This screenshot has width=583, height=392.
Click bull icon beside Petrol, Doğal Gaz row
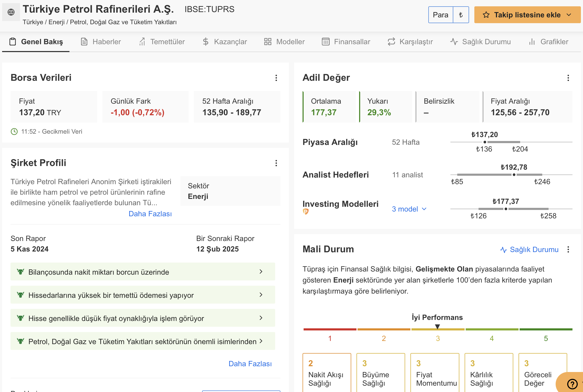21,341
